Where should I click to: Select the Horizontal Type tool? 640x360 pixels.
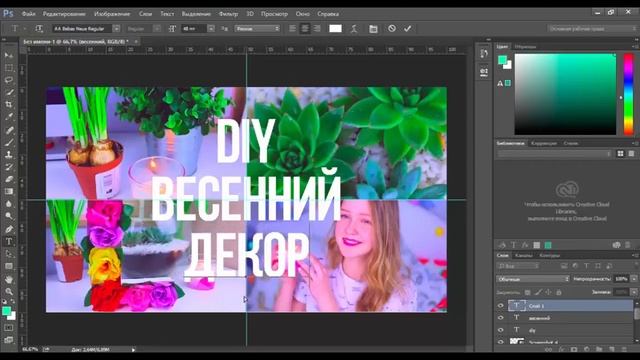point(9,242)
